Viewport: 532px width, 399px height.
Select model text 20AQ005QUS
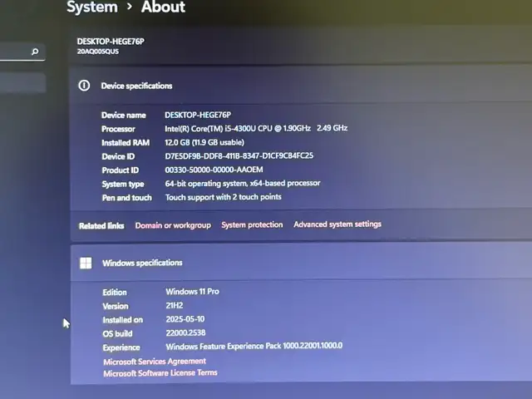[x=98, y=52]
